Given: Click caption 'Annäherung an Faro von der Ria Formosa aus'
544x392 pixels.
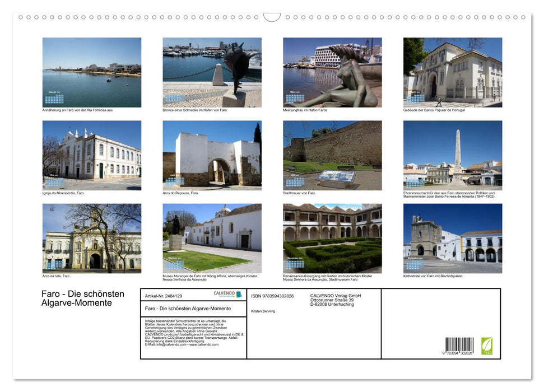Looking at the screenshot, I should (x=77, y=110).
